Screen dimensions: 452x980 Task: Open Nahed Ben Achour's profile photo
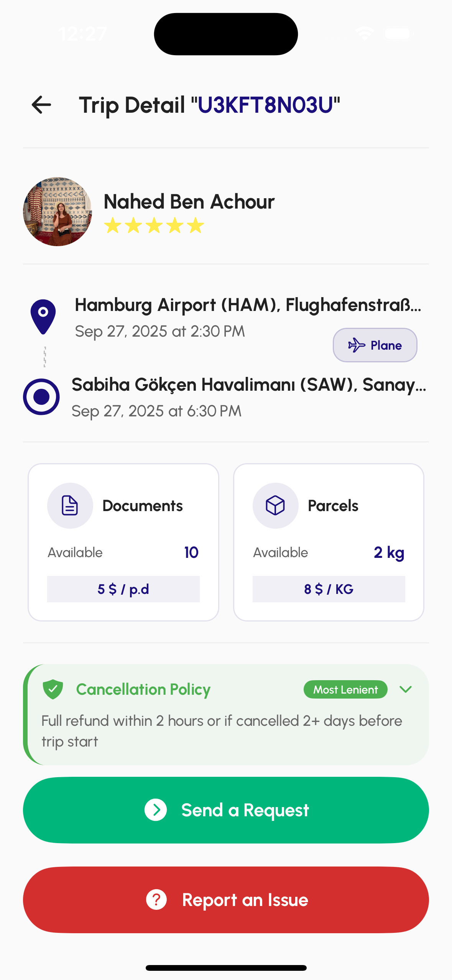pyautogui.click(x=58, y=212)
